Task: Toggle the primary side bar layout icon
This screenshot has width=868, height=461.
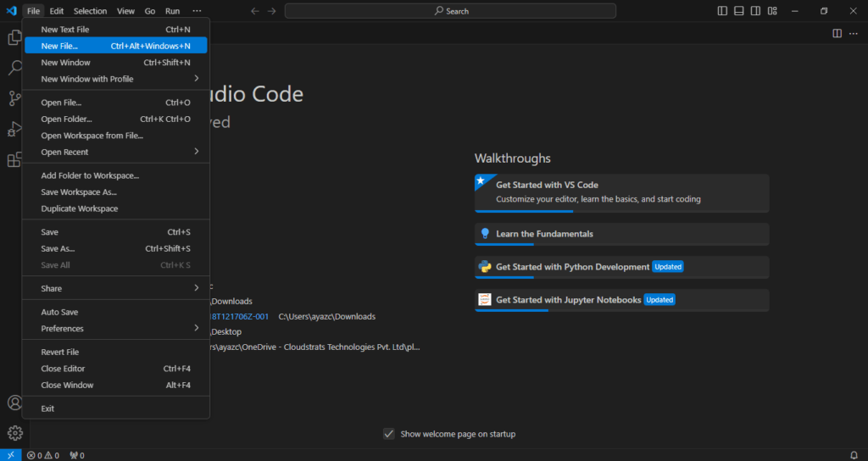Action: (x=722, y=11)
